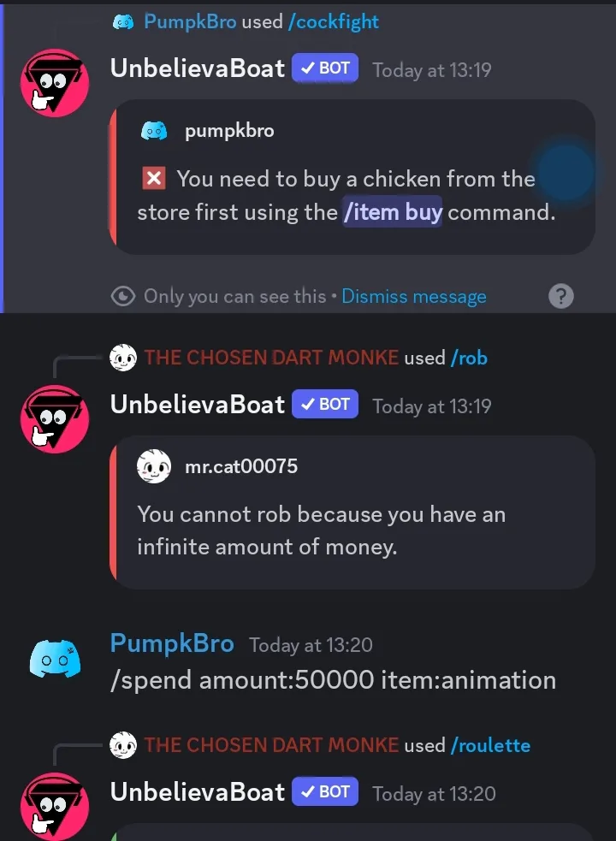Click the UnbelievaBoat avatar at 13:19 cockfight reply
This screenshot has height=841, width=616.
55,83
